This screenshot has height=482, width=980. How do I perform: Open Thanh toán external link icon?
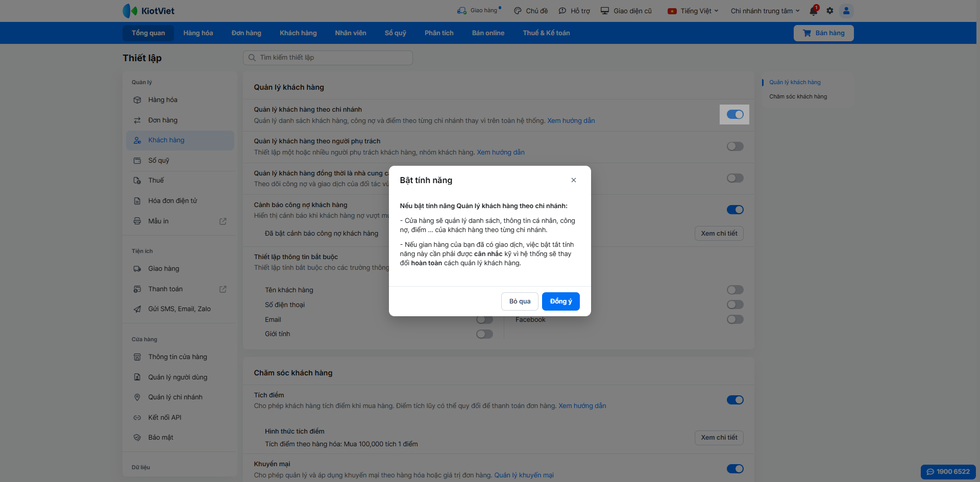coord(223,289)
